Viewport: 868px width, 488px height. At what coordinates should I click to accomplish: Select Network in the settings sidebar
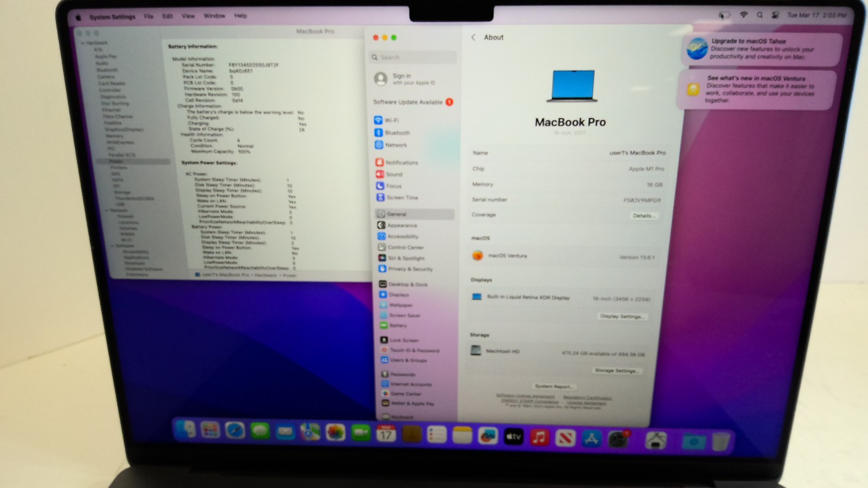(x=391, y=145)
